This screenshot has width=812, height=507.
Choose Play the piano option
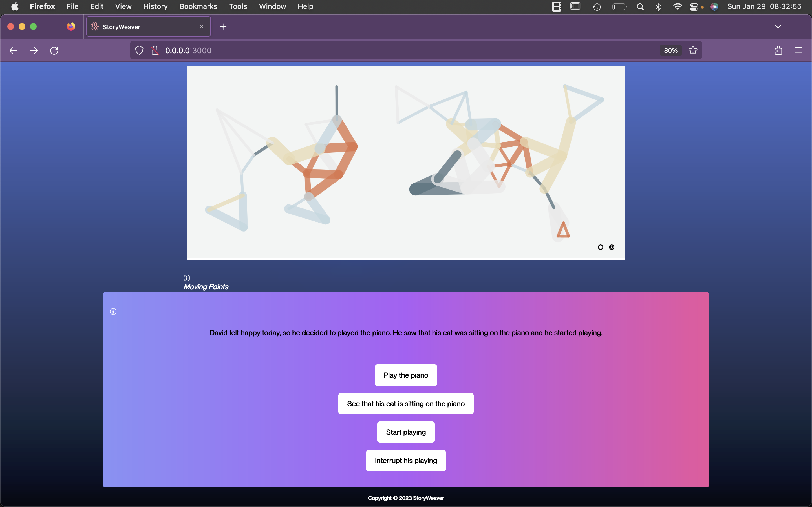point(406,375)
